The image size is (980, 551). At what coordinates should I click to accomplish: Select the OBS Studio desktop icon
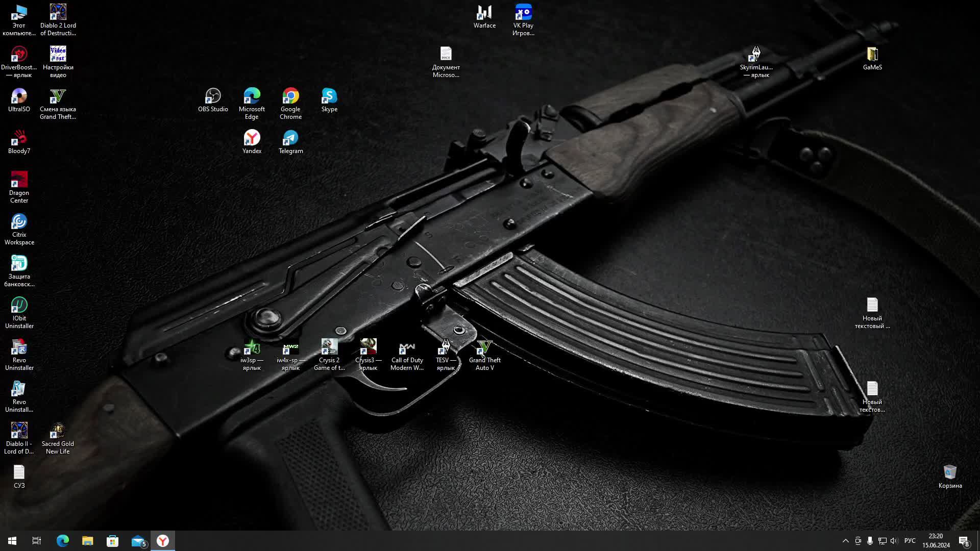point(213,101)
